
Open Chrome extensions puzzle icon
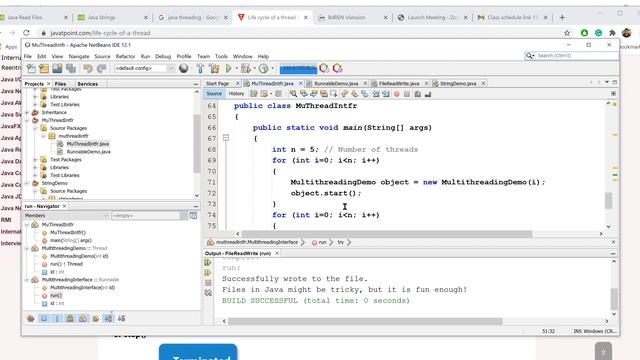coord(612,33)
